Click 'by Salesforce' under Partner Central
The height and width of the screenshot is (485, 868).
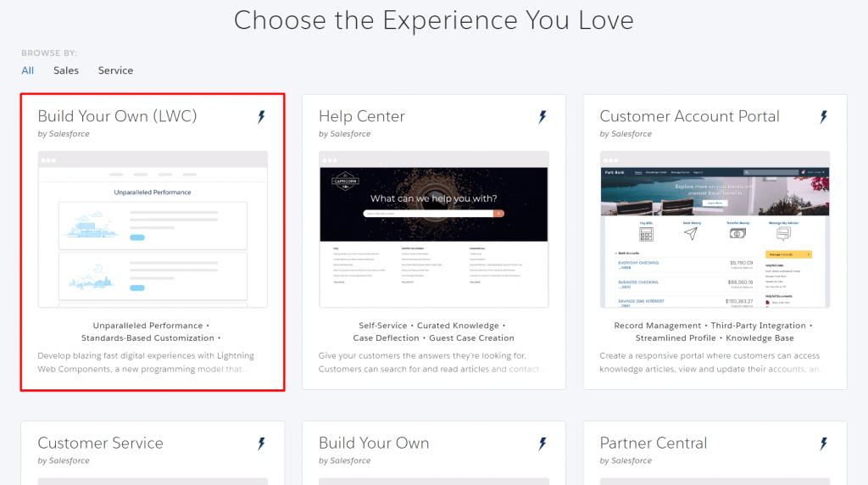(626, 460)
